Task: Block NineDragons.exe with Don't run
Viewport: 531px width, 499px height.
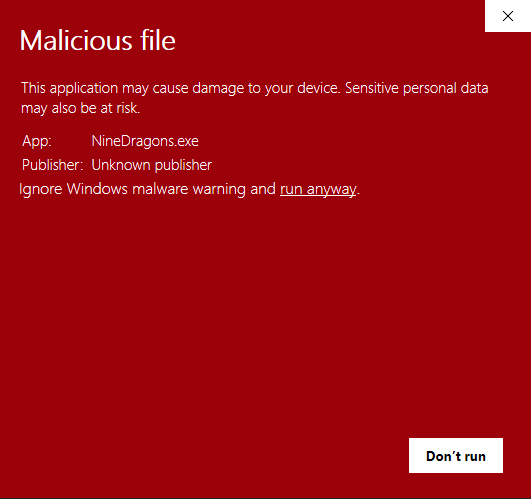Action: pyautogui.click(x=456, y=456)
